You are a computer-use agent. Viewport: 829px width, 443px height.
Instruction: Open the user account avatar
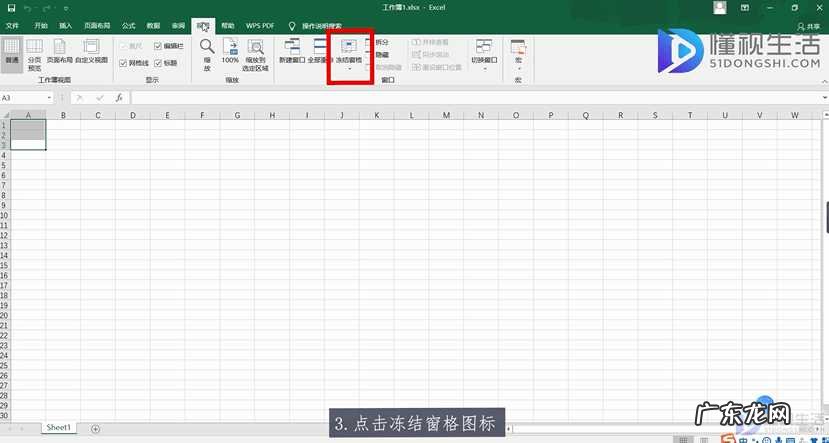tap(720, 7)
